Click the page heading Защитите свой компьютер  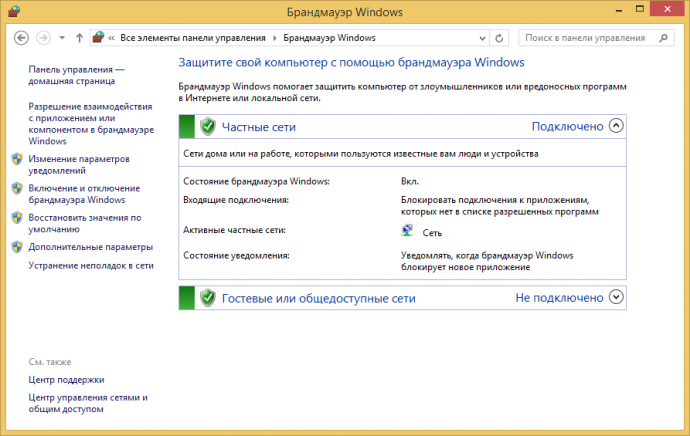point(351,62)
